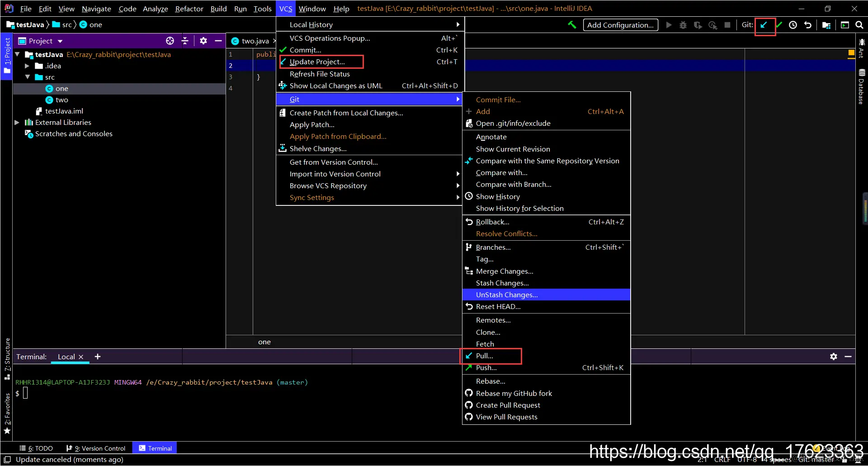Hide the Terminal panel with minus icon
868x466 pixels.
pyautogui.click(x=848, y=357)
